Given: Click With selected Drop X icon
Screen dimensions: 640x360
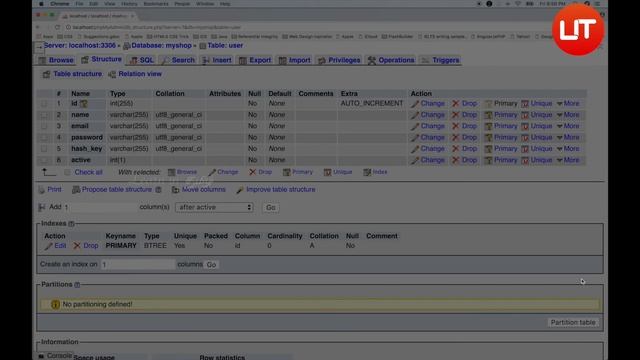Looking at the screenshot, I should 252,172.
